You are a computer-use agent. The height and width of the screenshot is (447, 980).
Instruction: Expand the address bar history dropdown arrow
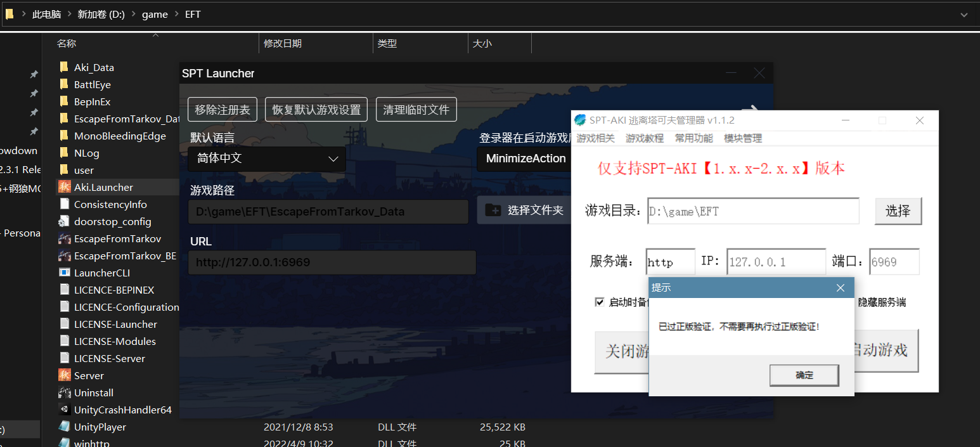(x=964, y=14)
